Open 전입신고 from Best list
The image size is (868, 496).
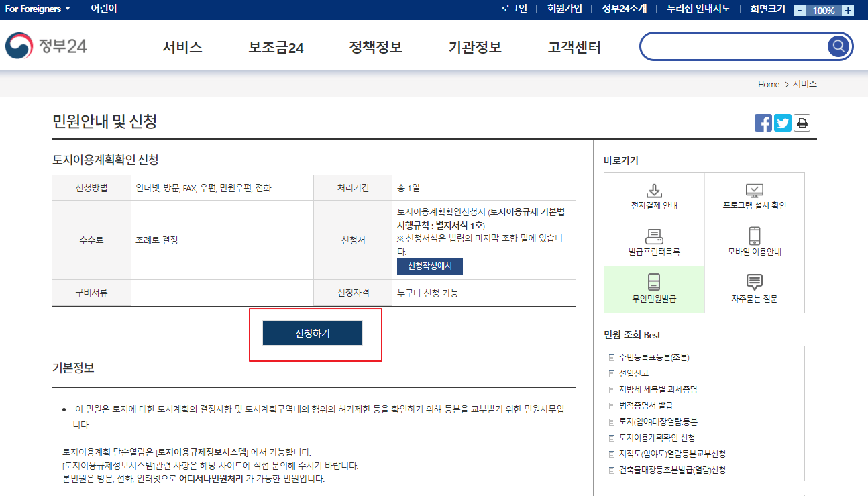point(634,373)
